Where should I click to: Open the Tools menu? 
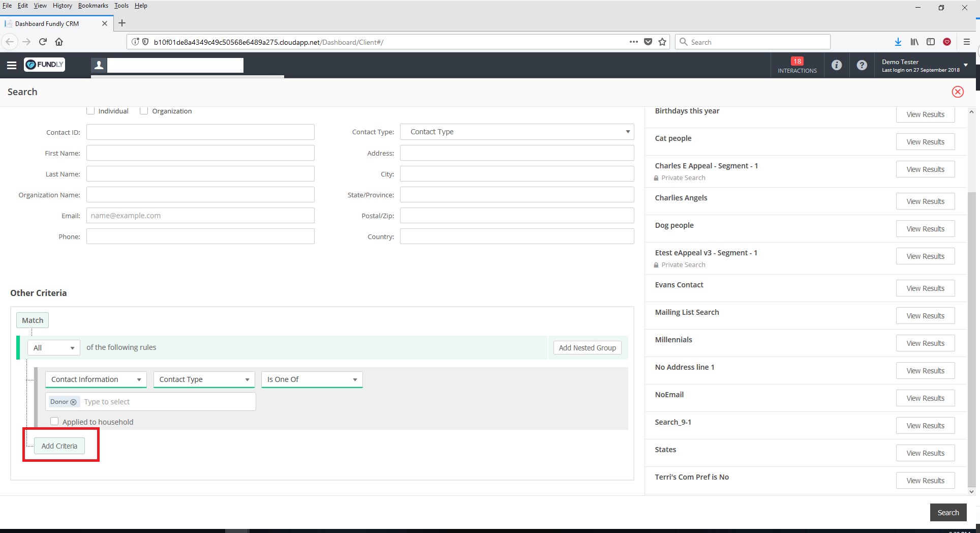tap(121, 6)
